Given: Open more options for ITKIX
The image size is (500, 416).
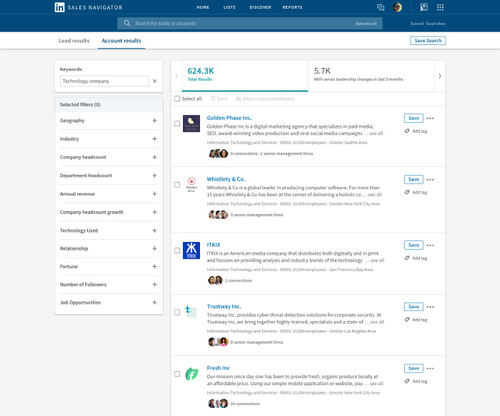Looking at the screenshot, I should pyautogui.click(x=430, y=245).
